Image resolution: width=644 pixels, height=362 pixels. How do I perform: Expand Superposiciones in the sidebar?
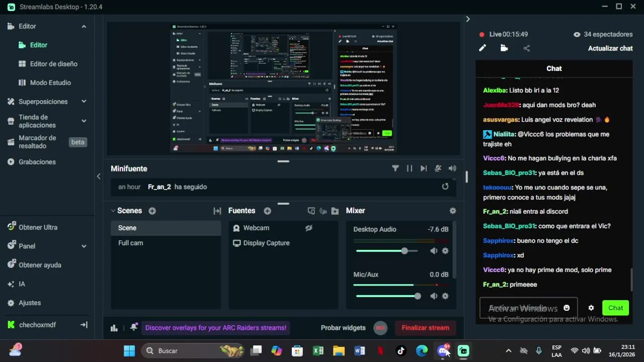[x=84, y=102]
